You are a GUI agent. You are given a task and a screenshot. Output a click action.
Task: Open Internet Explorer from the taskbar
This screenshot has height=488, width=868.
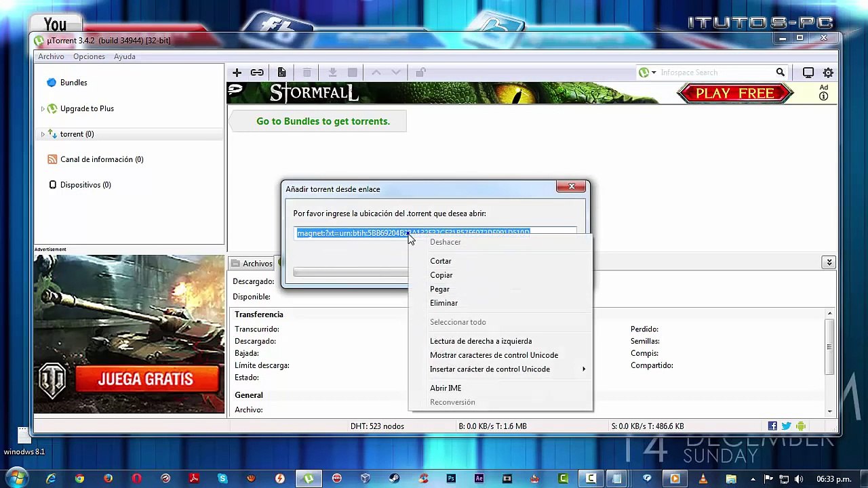coord(51,479)
